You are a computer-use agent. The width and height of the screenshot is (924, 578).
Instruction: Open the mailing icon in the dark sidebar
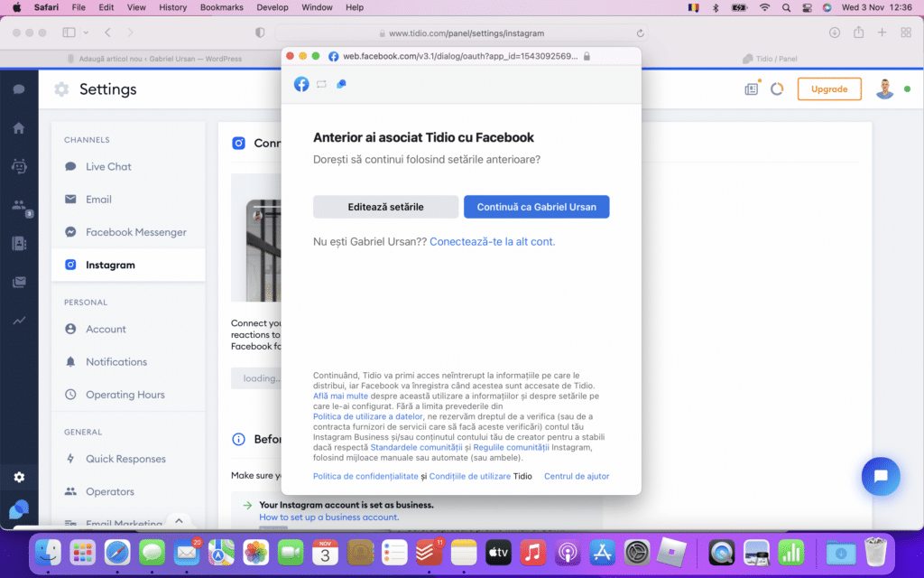click(19, 282)
